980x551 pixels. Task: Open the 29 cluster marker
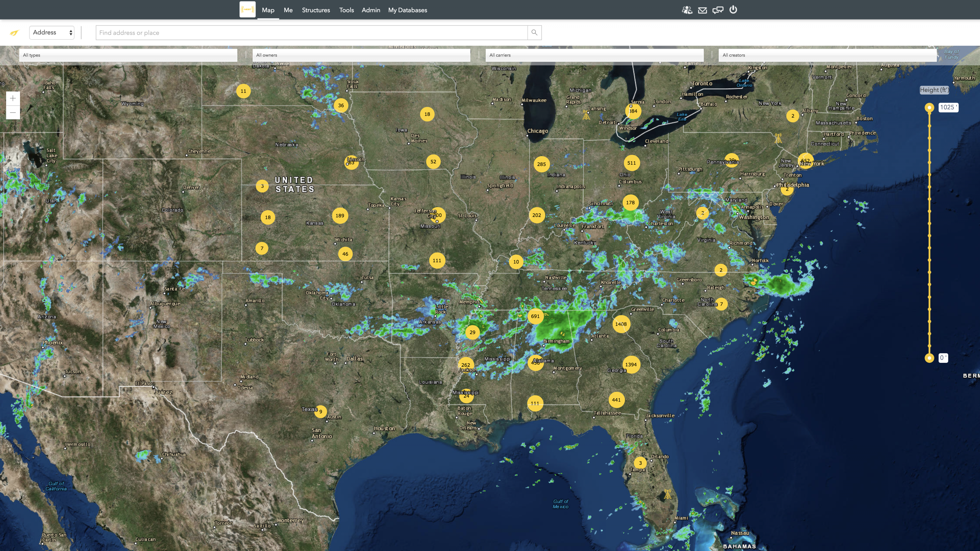point(473,332)
